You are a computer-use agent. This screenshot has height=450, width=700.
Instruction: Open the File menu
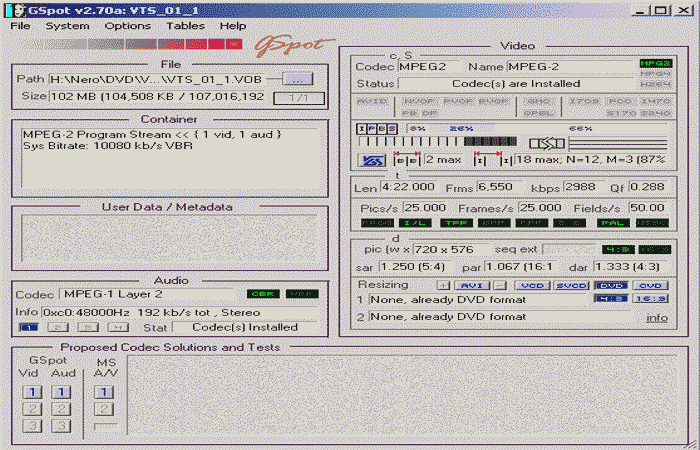pos(20,26)
